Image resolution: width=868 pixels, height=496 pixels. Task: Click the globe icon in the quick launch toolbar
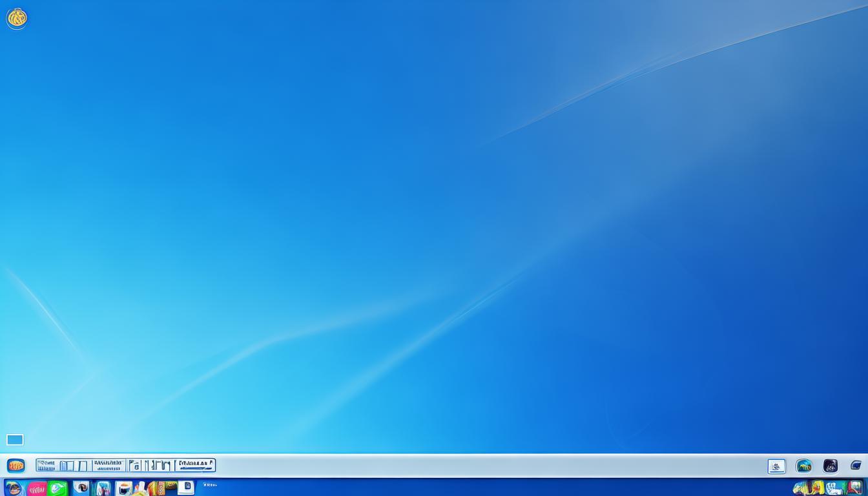pyautogui.click(x=803, y=465)
